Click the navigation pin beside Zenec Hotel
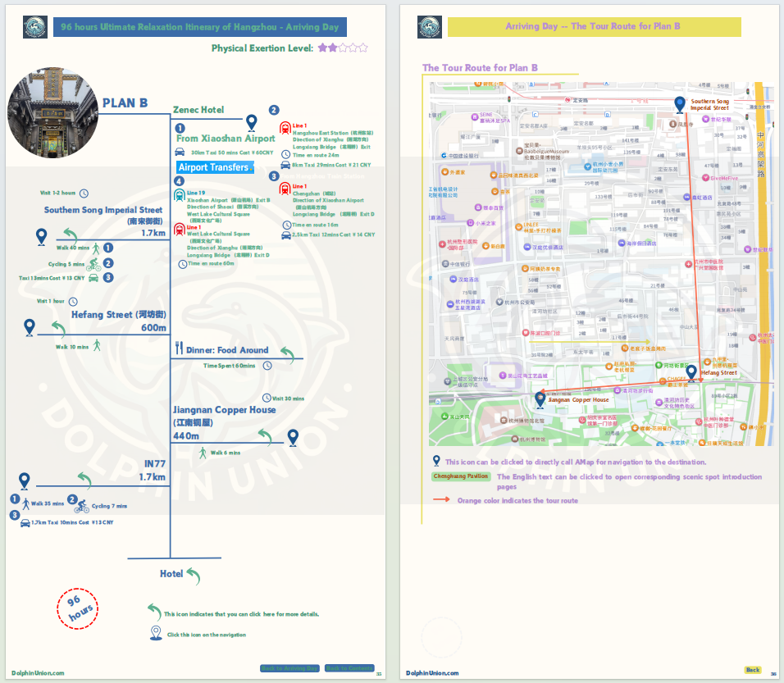 click(252, 122)
